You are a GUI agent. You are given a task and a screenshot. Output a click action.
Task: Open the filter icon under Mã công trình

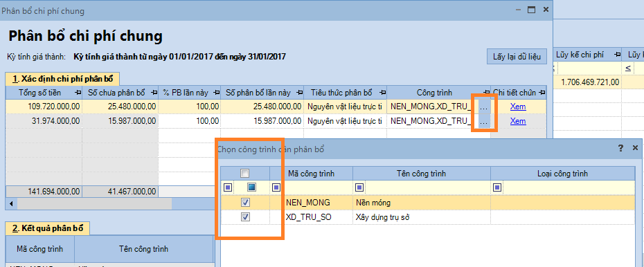pos(276,187)
